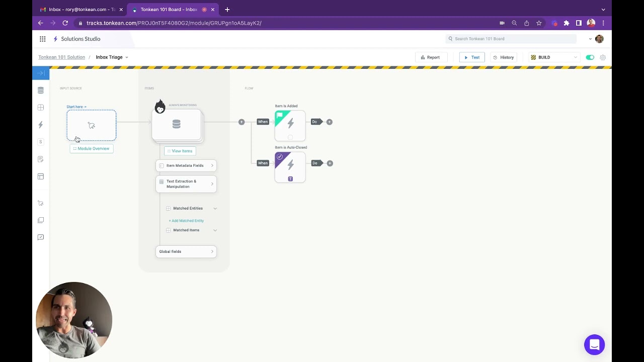This screenshot has width=644, height=362.
Task: Click the View Items button
Action: [180, 151]
